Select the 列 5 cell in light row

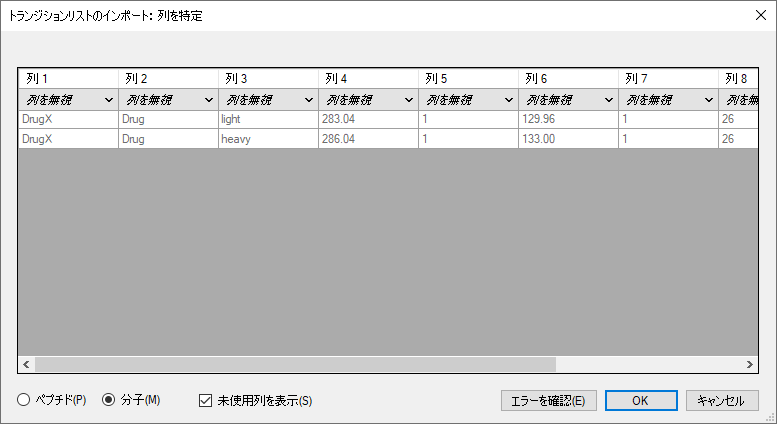(468, 119)
